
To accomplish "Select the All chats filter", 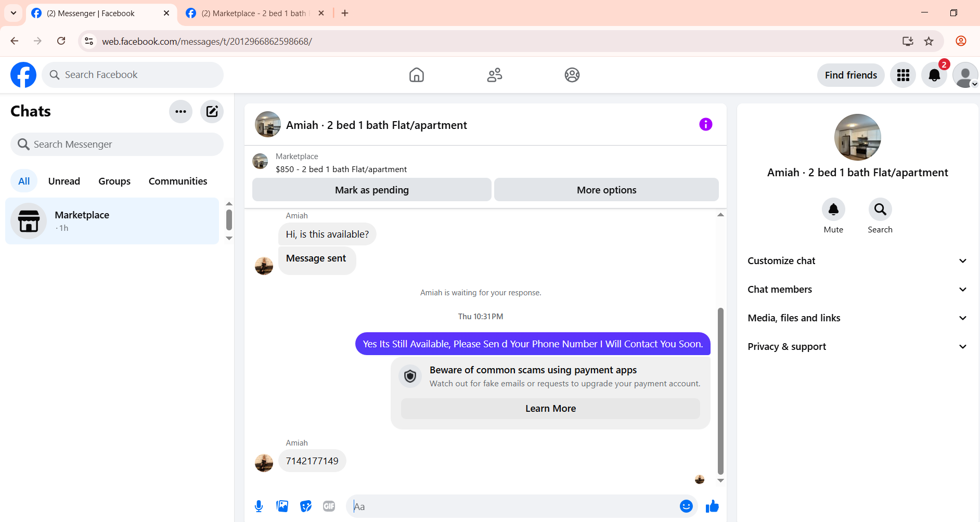I will [x=24, y=181].
